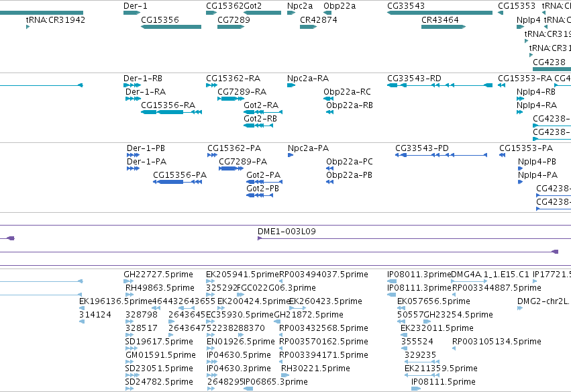Image resolution: width=571 pixels, height=392 pixels.
Task: Select transcript Got2-RB
Action: [258, 126]
